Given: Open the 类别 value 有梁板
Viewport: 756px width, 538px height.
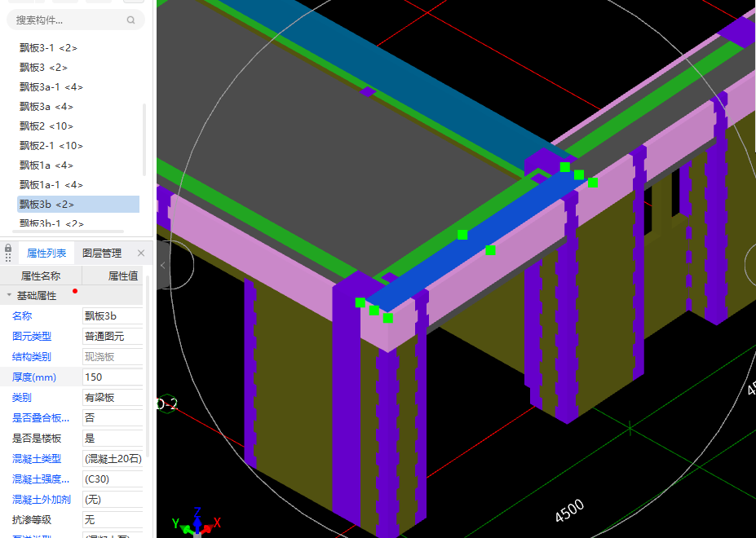Looking at the screenshot, I should (x=113, y=397).
